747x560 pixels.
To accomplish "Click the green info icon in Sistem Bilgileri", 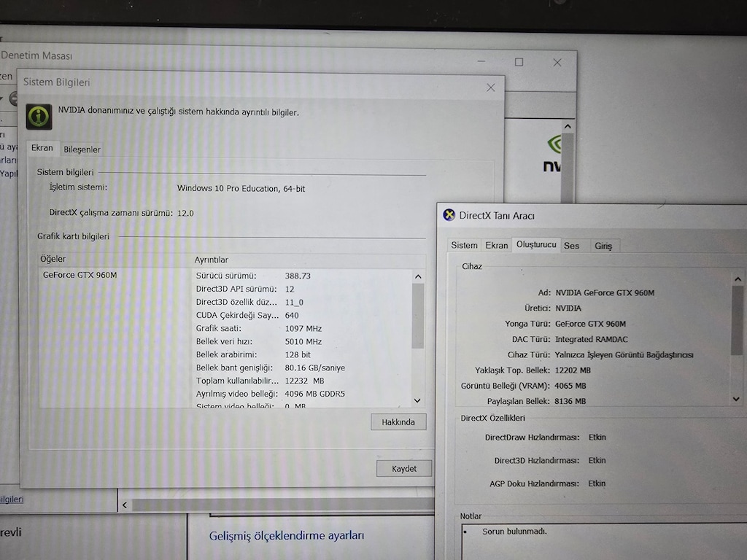I will (x=39, y=117).
